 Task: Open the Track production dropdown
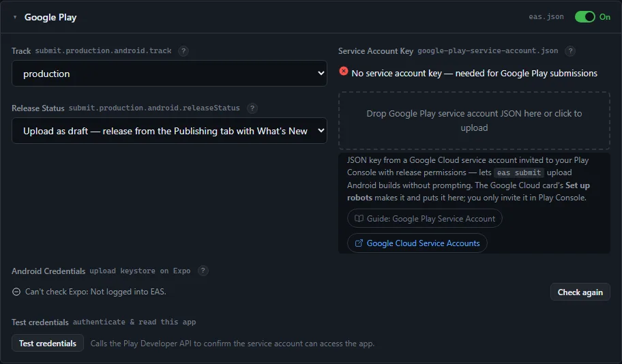coord(169,74)
